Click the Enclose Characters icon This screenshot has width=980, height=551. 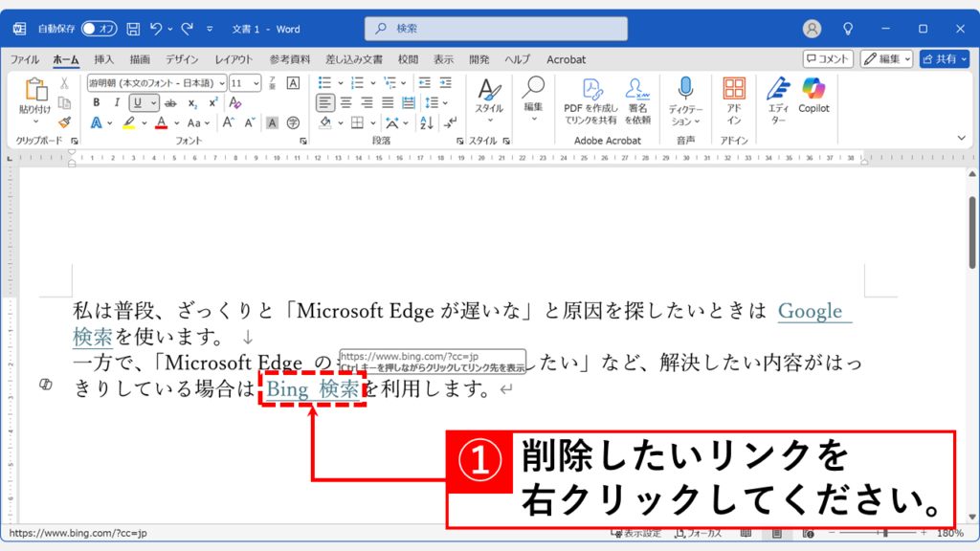(293, 123)
